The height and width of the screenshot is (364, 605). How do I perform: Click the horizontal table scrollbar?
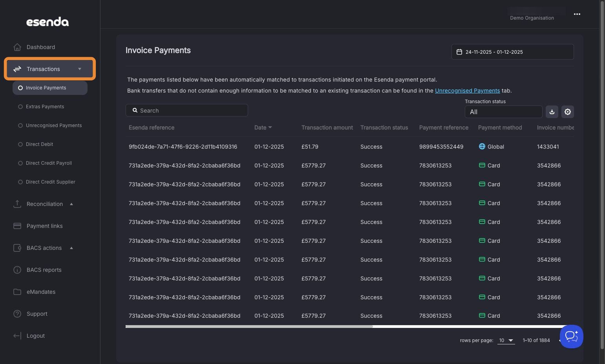tap(249, 326)
